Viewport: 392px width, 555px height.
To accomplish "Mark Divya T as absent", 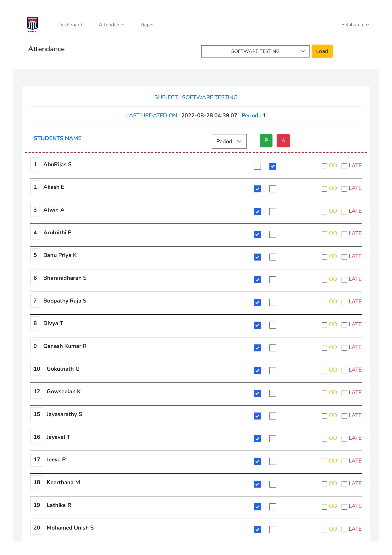I will click(272, 325).
